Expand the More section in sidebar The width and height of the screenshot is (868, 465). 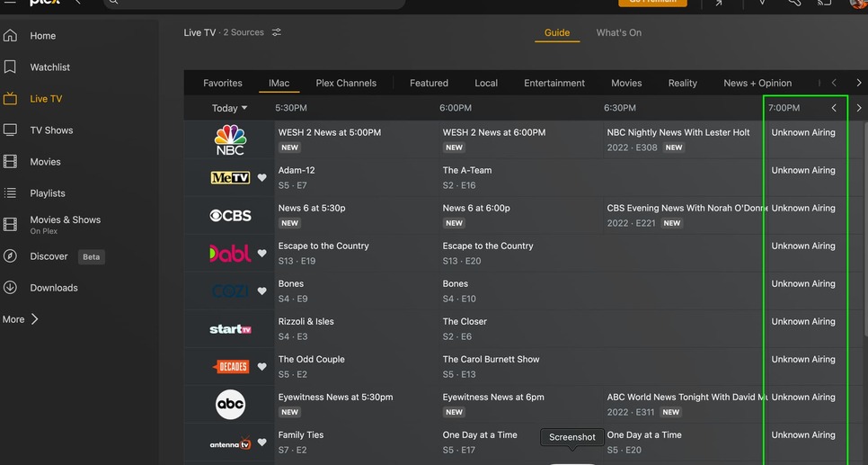[20, 319]
